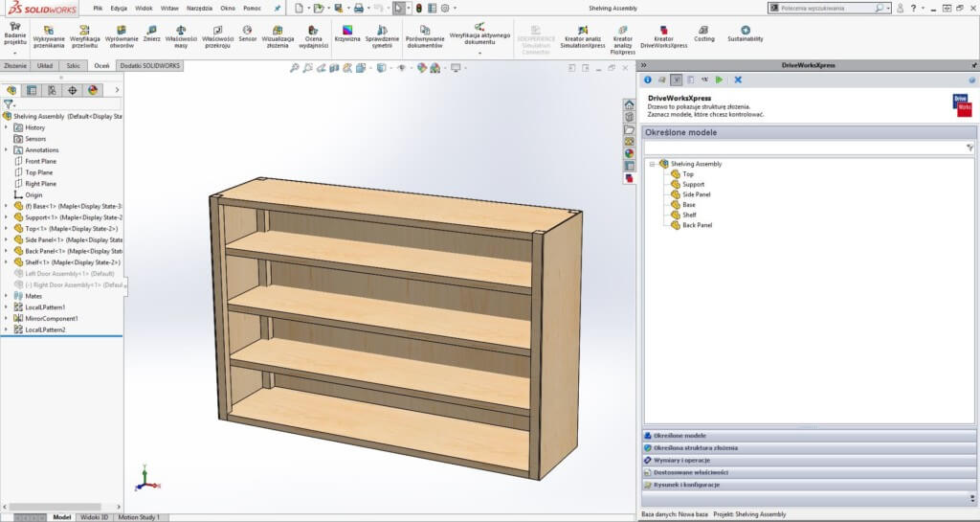Open the Widok menu
Image resolution: width=980 pixels, height=522 pixels.
(x=144, y=8)
